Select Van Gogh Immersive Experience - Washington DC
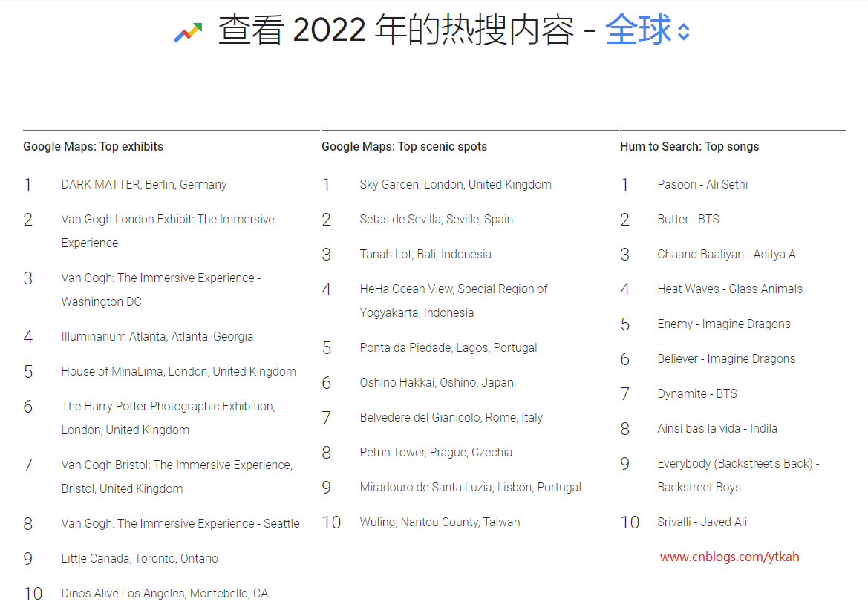Viewport: 868px width, 616px height. pos(161,289)
